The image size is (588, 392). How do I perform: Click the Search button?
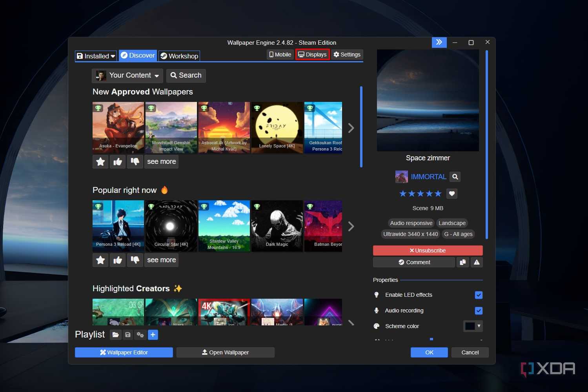point(186,76)
